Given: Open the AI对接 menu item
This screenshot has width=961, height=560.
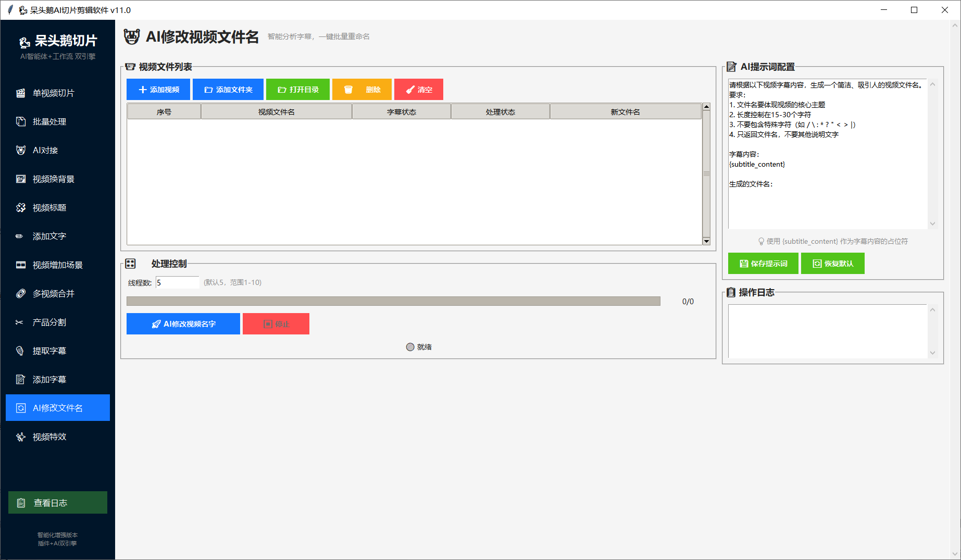Looking at the screenshot, I should (45, 151).
